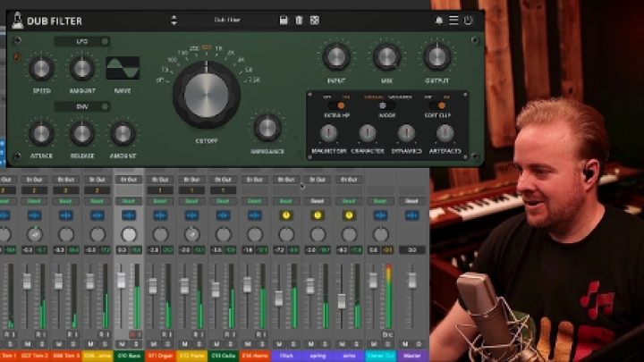Click the Tom 2 channel waveform icon

35,215
